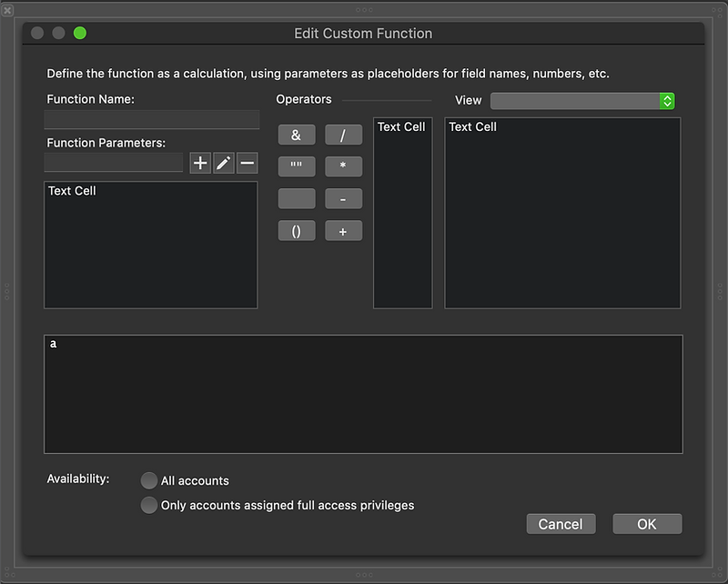Click inside the calculation formula text area

tap(363, 394)
